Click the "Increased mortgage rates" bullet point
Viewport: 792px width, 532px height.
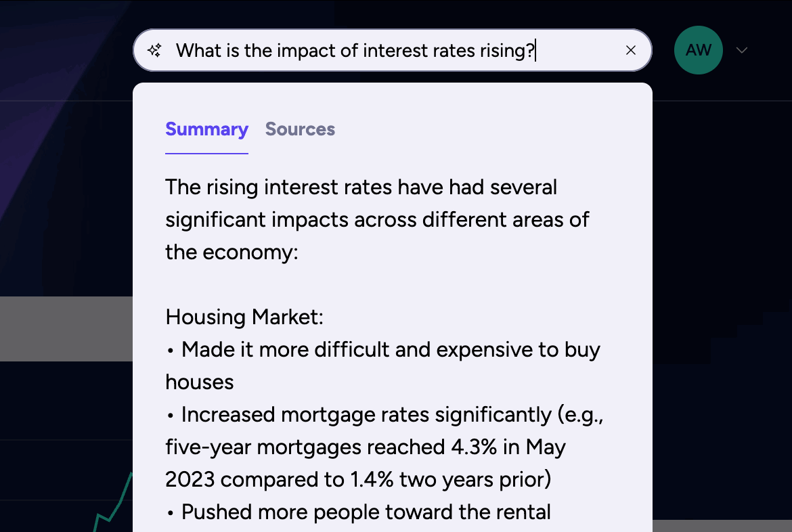pyautogui.click(x=392, y=415)
